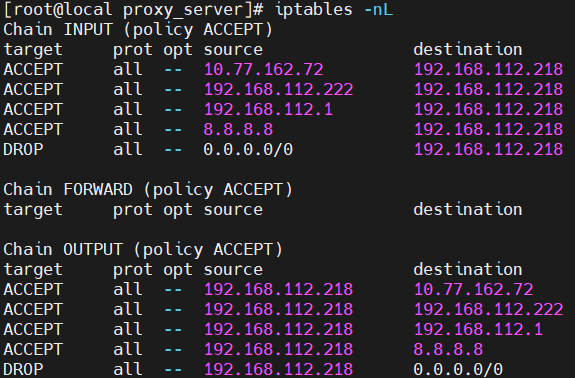The width and height of the screenshot is (575, 378).
Task: Click the INPUT chain "target" column header
Action: pyautogui.click(x=33, y=50)
